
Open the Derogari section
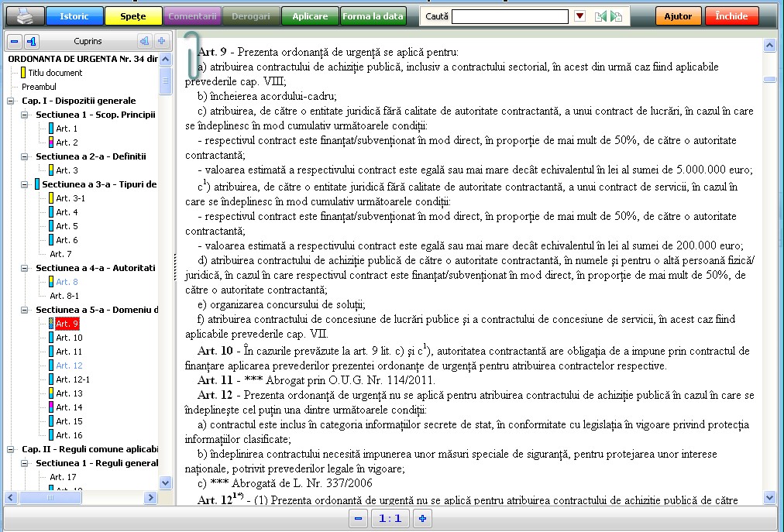point(251,16)
